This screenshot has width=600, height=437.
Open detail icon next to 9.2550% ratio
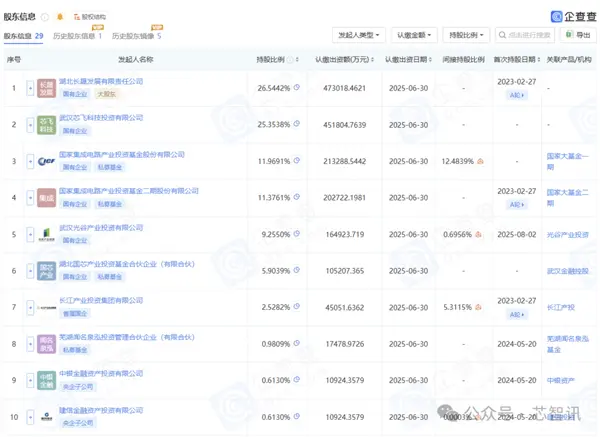coord(297,234)
